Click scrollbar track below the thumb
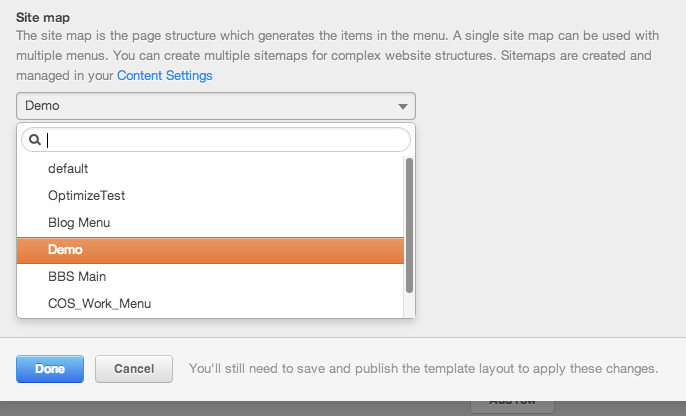The image size is (686, 416). [409, 305]
